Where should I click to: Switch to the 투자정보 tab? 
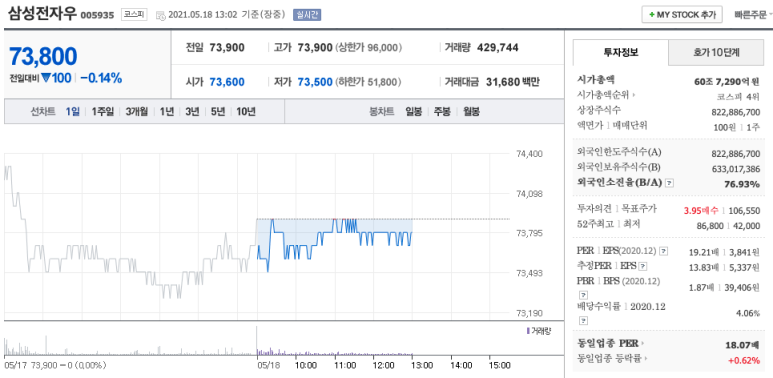pos(621,53)
